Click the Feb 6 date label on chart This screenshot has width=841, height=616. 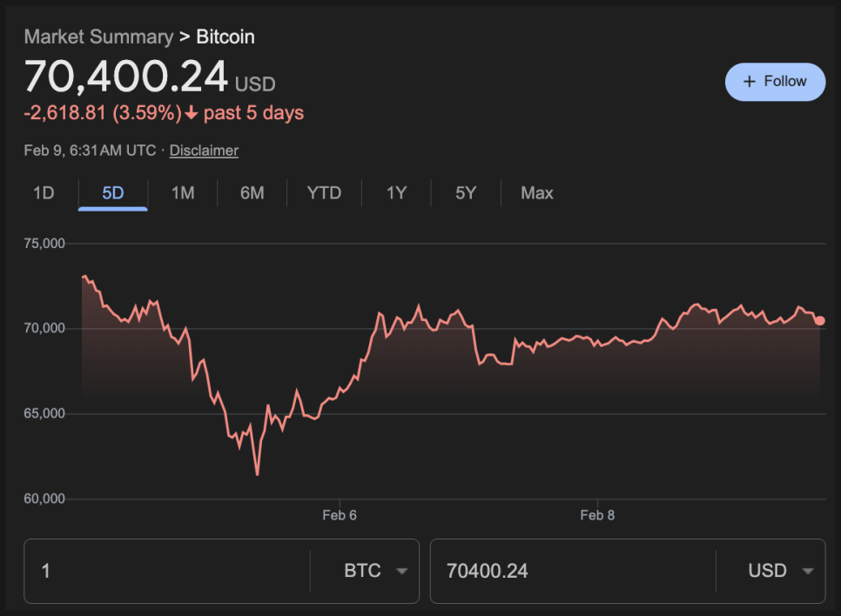(340, 515)
